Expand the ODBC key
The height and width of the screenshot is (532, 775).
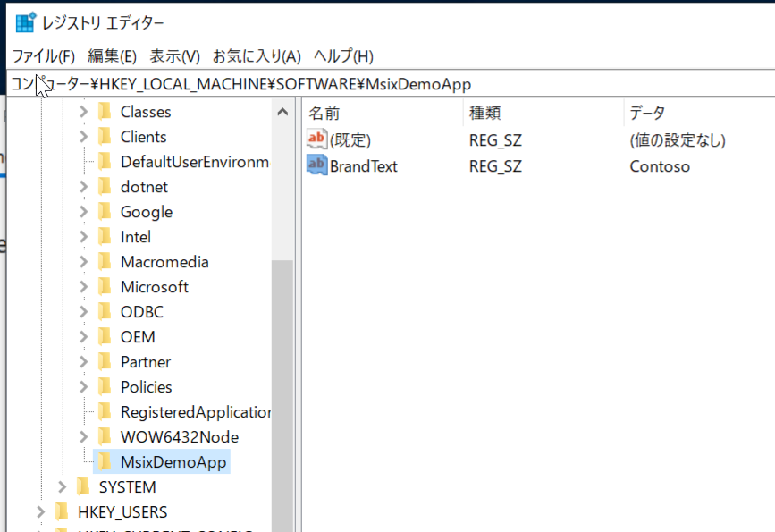tap(83, 311)
